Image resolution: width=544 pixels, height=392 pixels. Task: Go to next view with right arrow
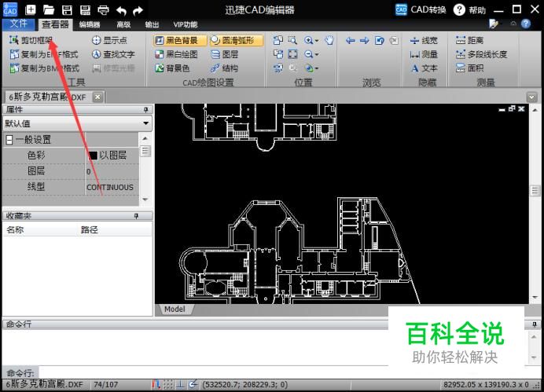click(364, 41)
